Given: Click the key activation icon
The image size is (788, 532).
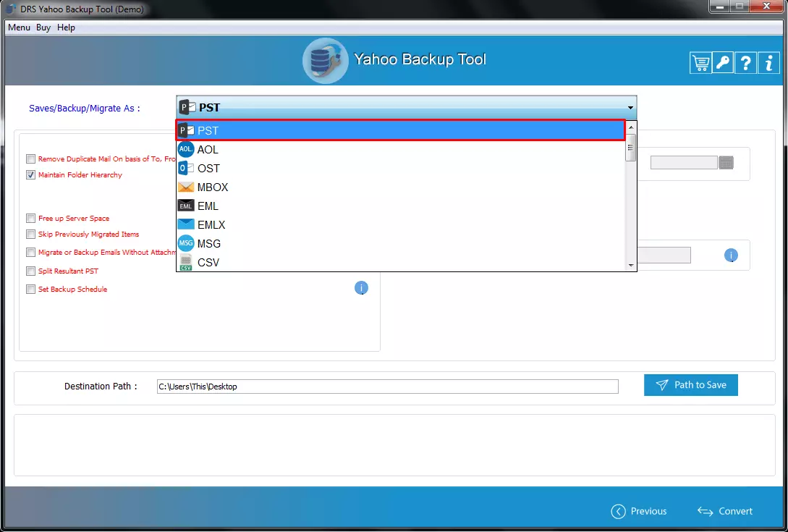Looking at the screenshot, I should [723, 64].
